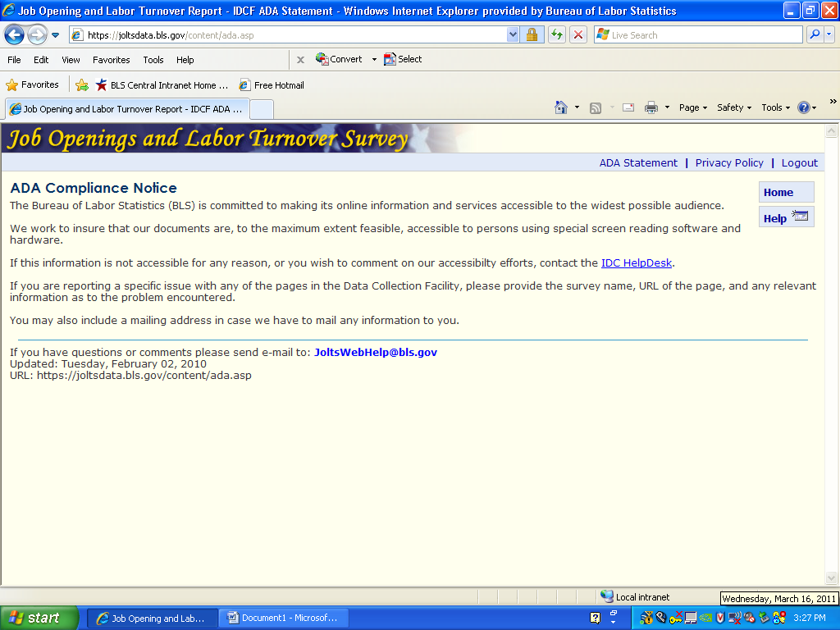Go back using the Back arrow button
This screenshot has height=630, width=840.
coord(14,35)
